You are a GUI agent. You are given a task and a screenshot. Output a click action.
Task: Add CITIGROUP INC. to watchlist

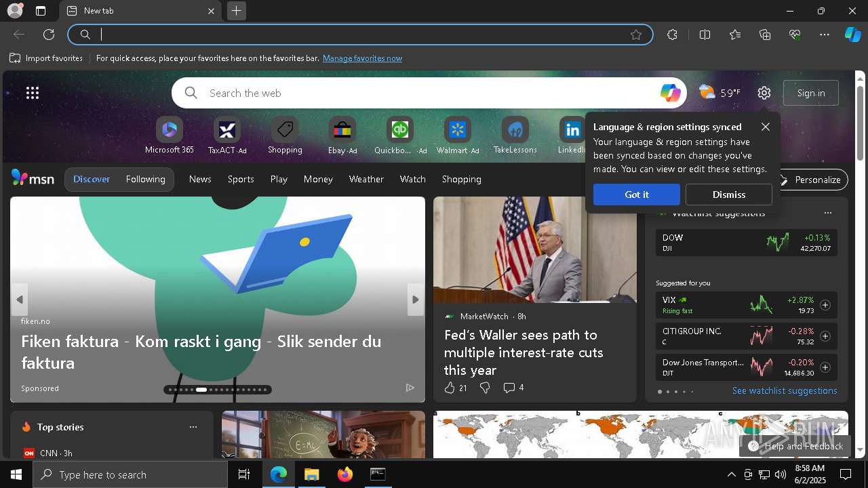(825, 336)
